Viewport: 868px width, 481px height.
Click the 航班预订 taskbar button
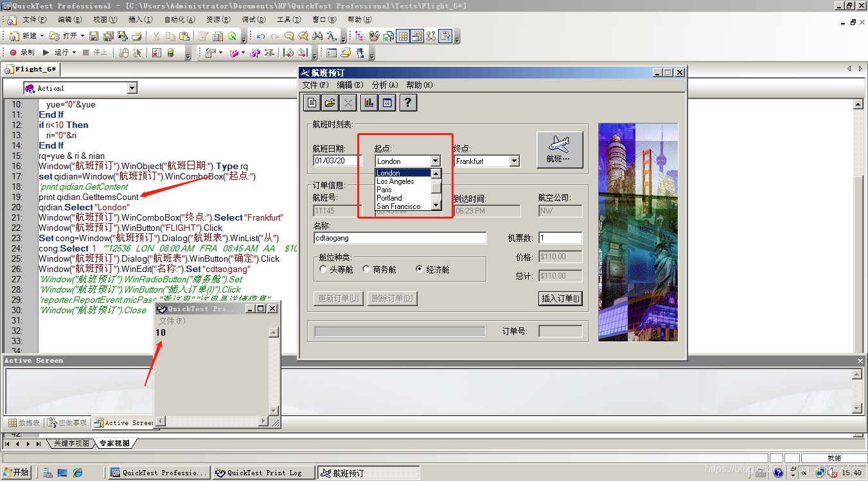point(368,473)
